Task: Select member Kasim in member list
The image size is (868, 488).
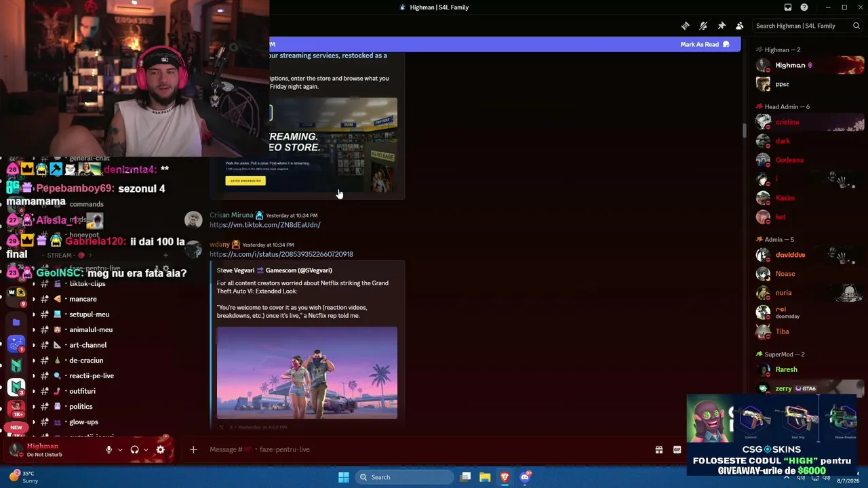Action: [x=810, y=198]
